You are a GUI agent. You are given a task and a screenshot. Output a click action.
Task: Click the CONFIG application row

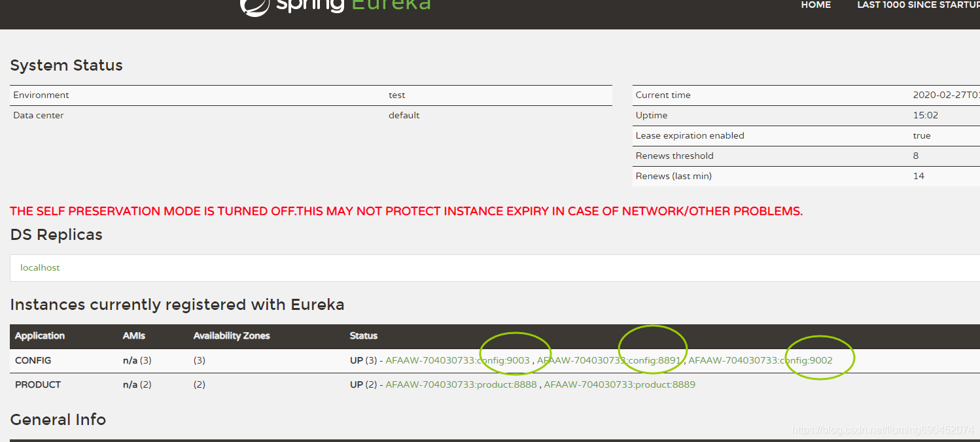click(x=33, y=360)
